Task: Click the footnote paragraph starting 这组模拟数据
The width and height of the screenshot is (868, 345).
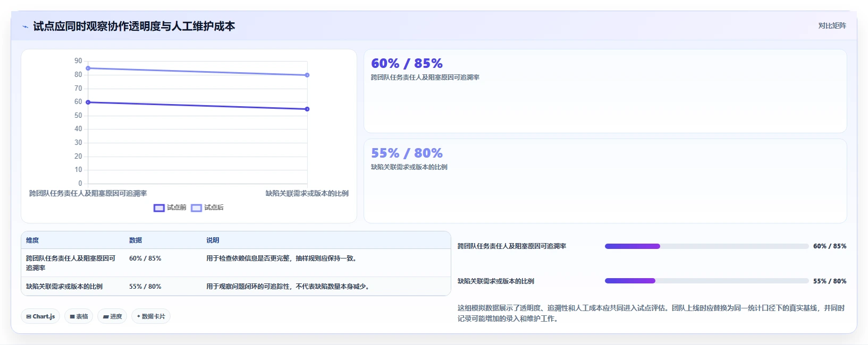Action: point(651,313)
